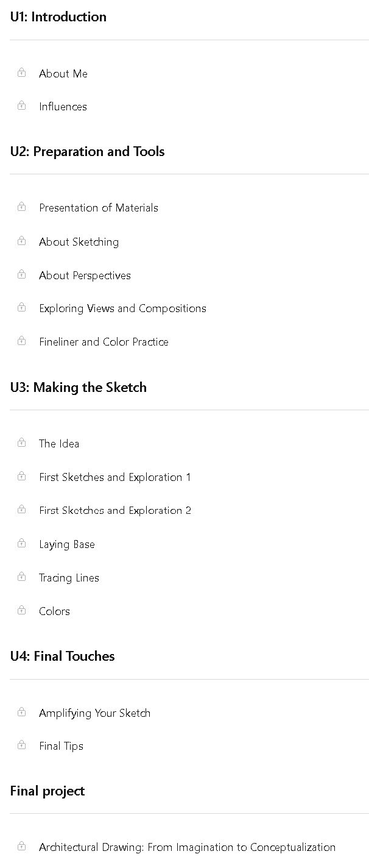Click the U2: Preparation and Tools heading

tap(88, 151)
